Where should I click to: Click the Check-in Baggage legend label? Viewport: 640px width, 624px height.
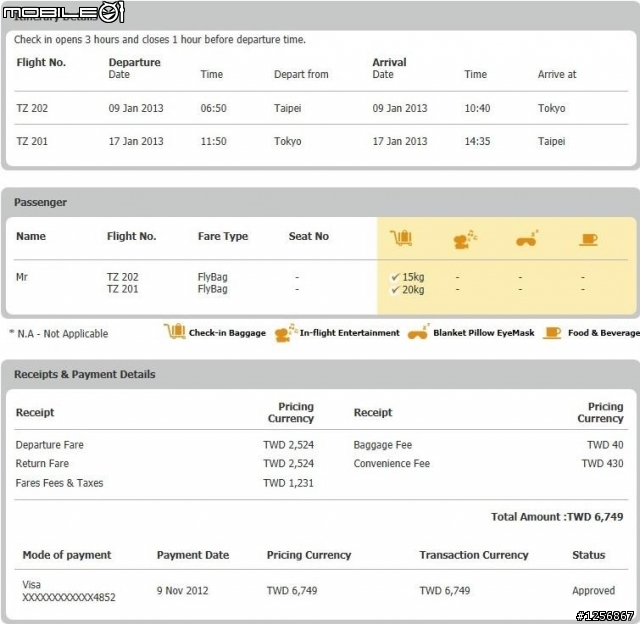pyautogui.click(x=227, y=333)
